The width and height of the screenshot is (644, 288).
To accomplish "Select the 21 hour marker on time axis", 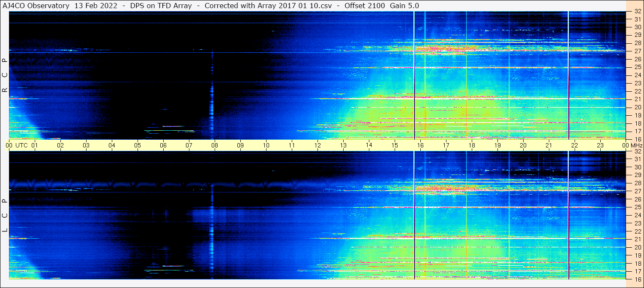I will coord(549,145).
